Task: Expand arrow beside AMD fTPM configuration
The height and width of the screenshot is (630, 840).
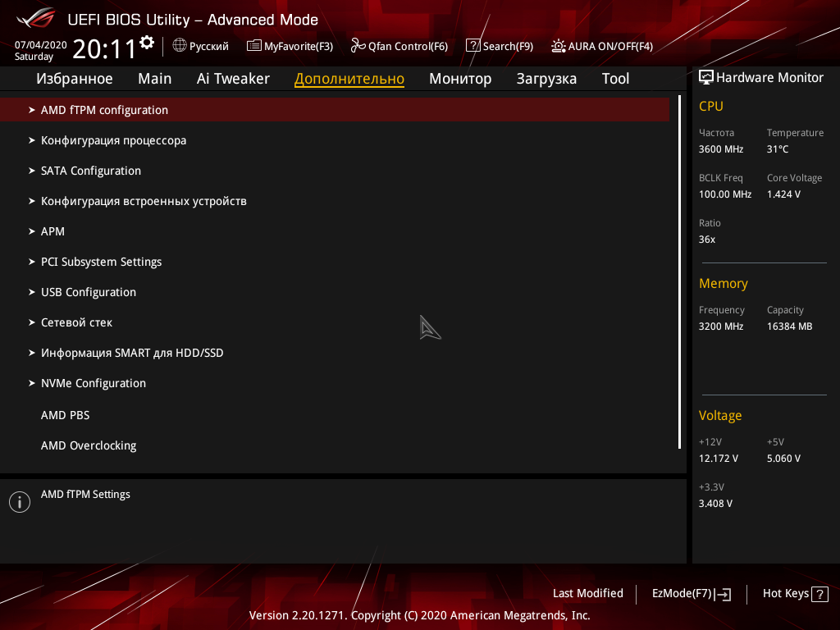Action: 32,110
